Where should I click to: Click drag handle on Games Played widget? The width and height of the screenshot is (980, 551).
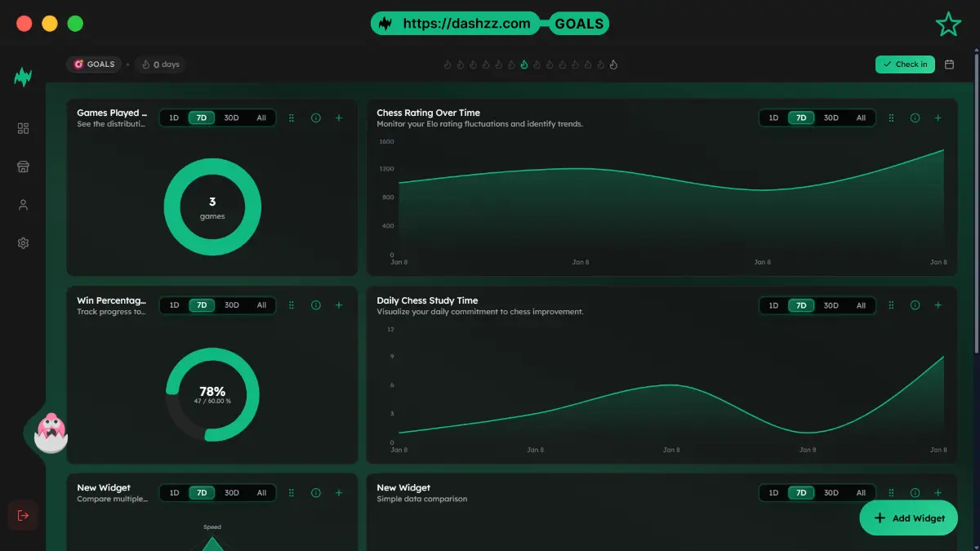[292, 118]
